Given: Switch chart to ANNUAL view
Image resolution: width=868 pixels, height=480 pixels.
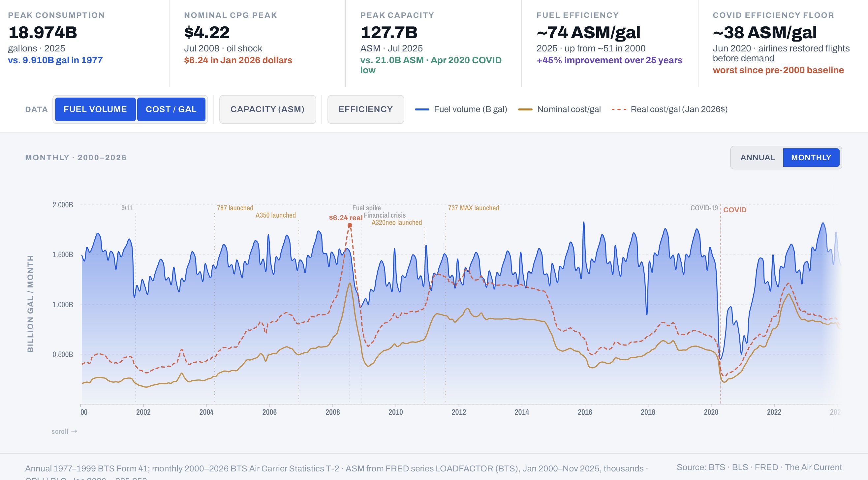Looking at the screenshot, I should [x=757, y=157].
